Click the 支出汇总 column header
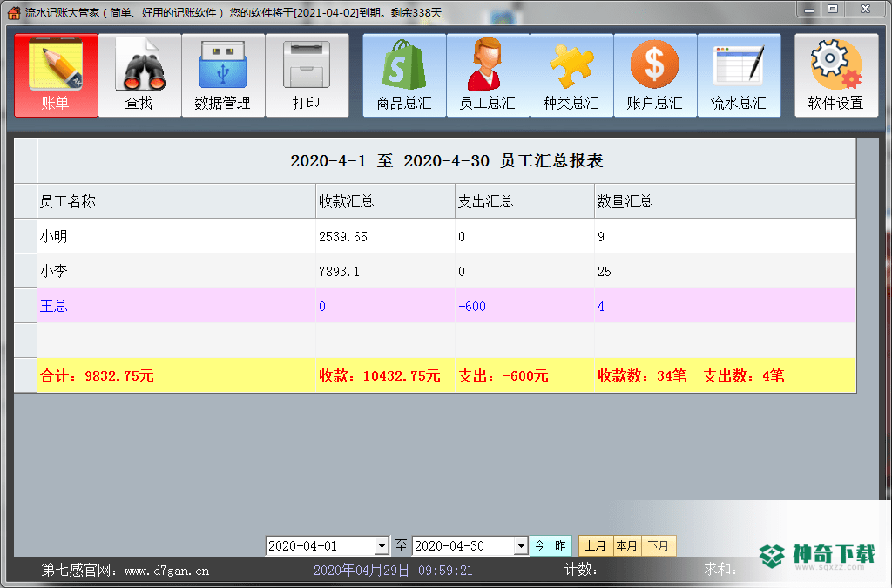 point(524,201)
